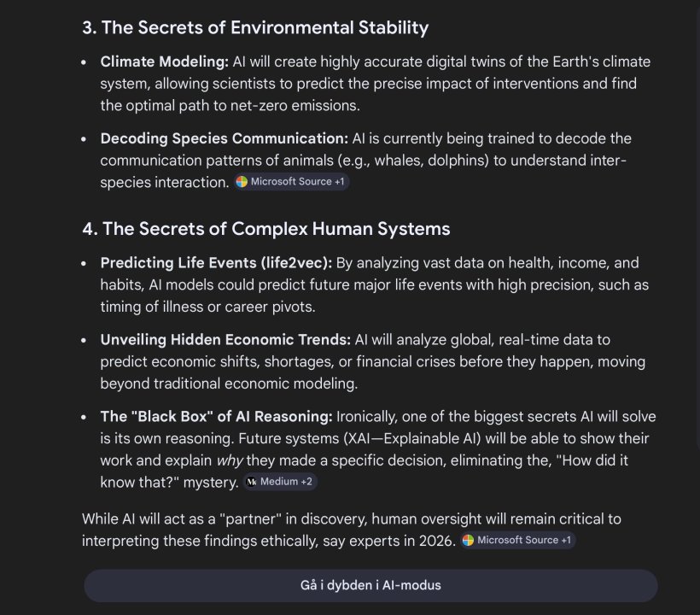Click the bold "The 'Black Box' of AI Reasoning:" label
This screenshot has width=700, height=615.
click(x=216, y=417)
